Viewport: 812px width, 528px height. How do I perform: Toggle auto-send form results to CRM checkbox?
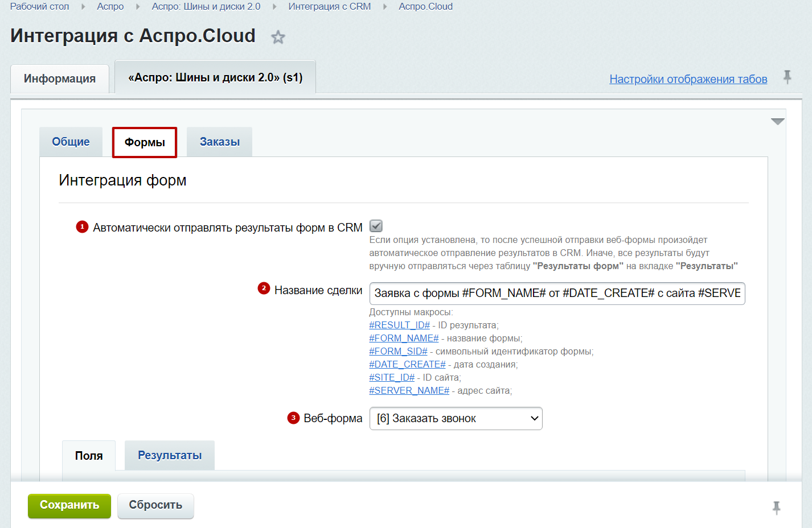(x=376, y=226)
